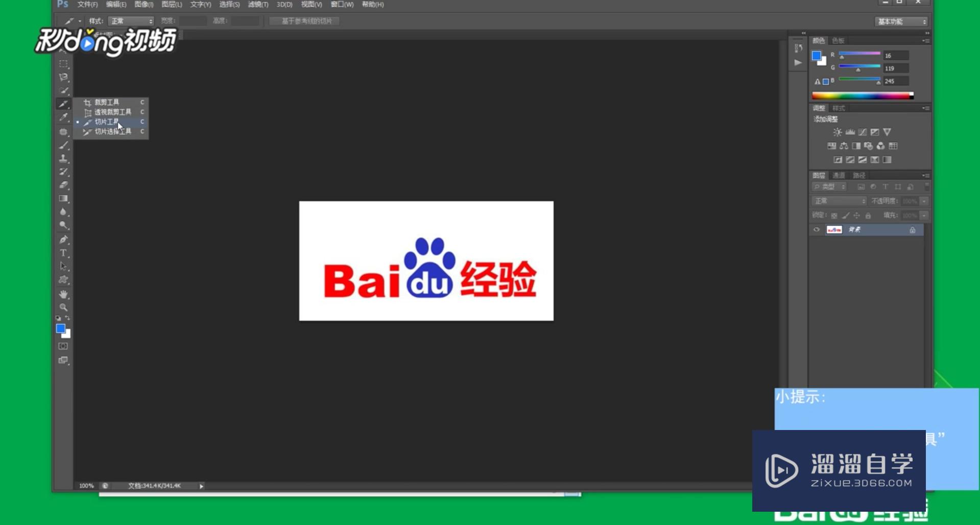Select the Dodge tool
Viewport: 980px width, 525px height.
(x=63, y=225)
